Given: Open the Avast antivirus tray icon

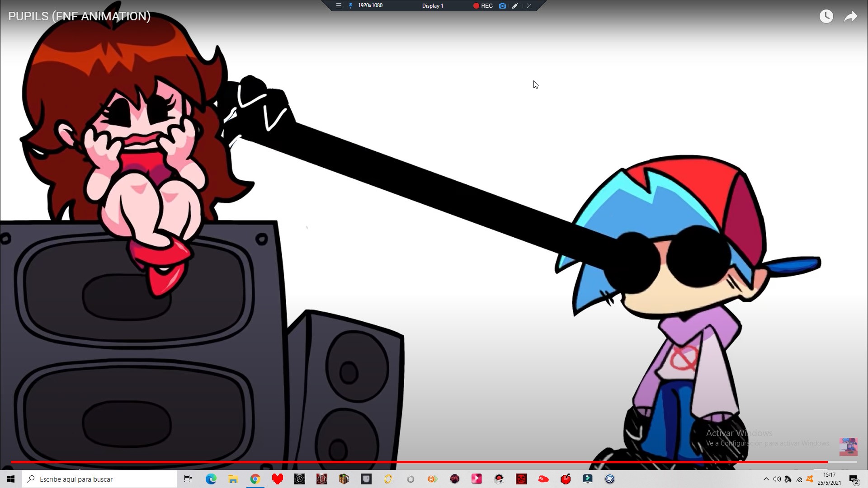Looking at the screenshot, I should point(810,479).
